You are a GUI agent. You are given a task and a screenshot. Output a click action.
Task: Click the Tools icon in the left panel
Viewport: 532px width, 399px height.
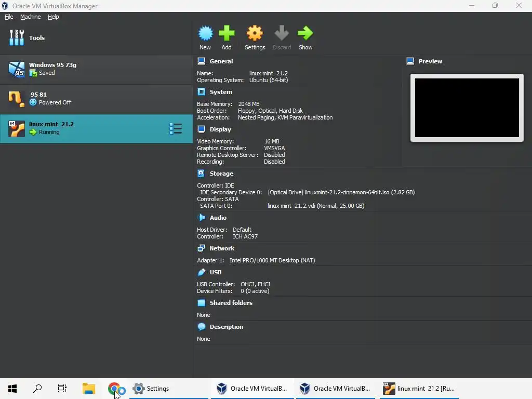point(17,37)
